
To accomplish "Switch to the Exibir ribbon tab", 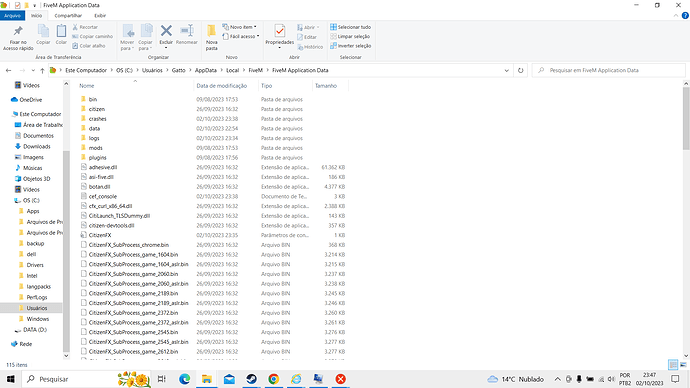I will click(x=100, y=15).
